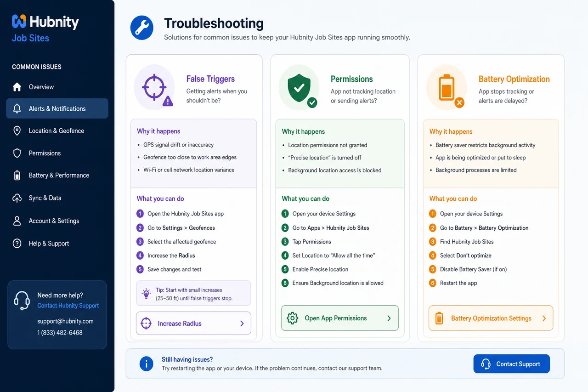Click the False Triggers crosshair icon
Screen dimensions: 588x392
(x=154, y=87)
